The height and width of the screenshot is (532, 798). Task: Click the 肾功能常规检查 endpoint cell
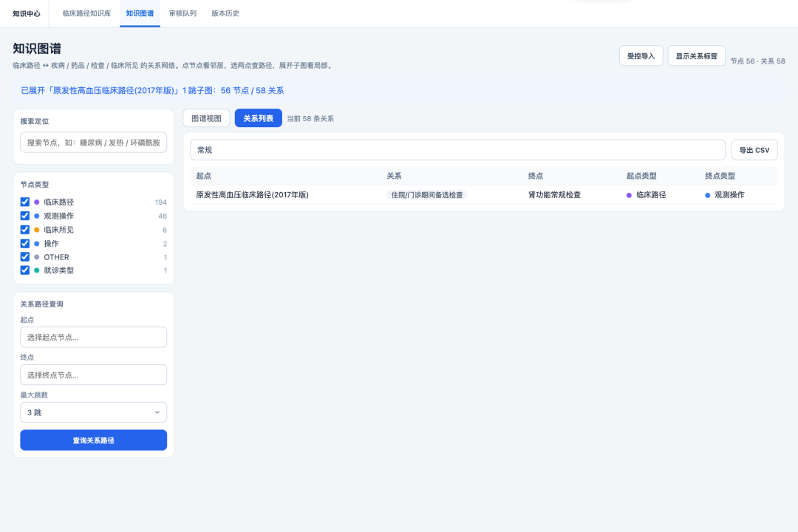(554, 194)
